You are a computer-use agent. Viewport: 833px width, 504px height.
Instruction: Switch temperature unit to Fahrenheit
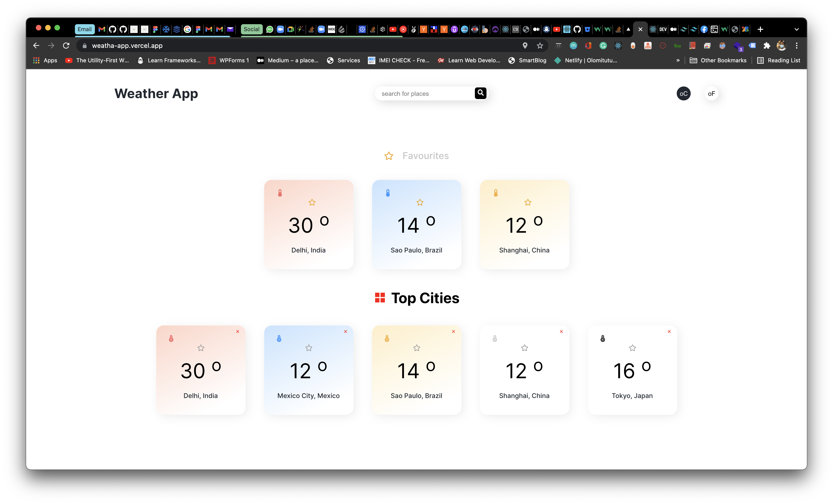point(711,94)
